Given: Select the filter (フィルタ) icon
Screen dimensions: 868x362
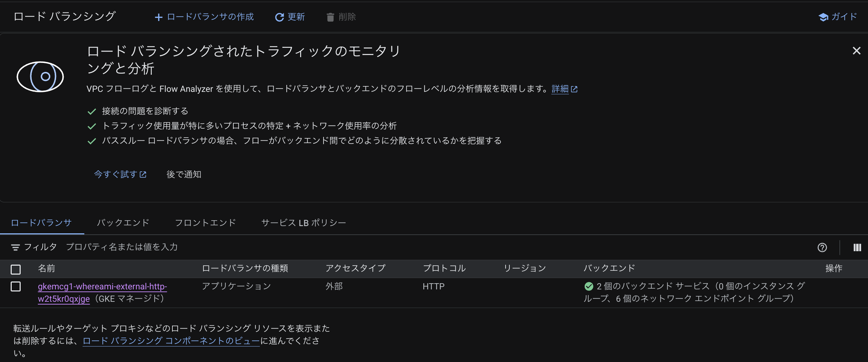Looking at the screenshot, I should click(15, 247).
